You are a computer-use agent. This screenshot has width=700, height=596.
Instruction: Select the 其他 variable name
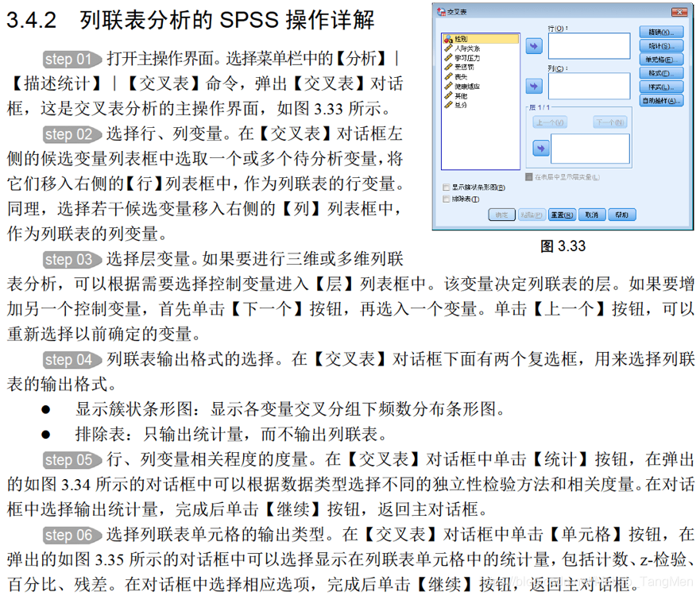461,96
